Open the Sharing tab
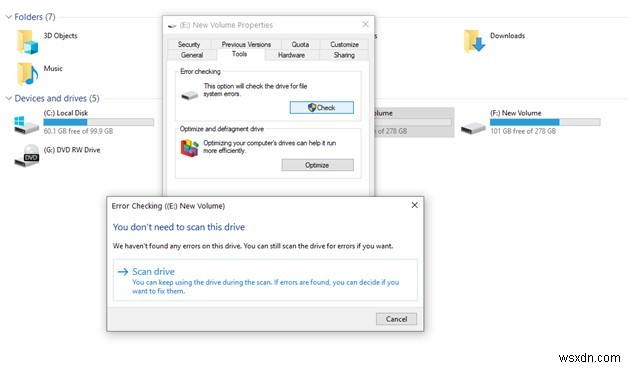632x368 pixels. 344,55
